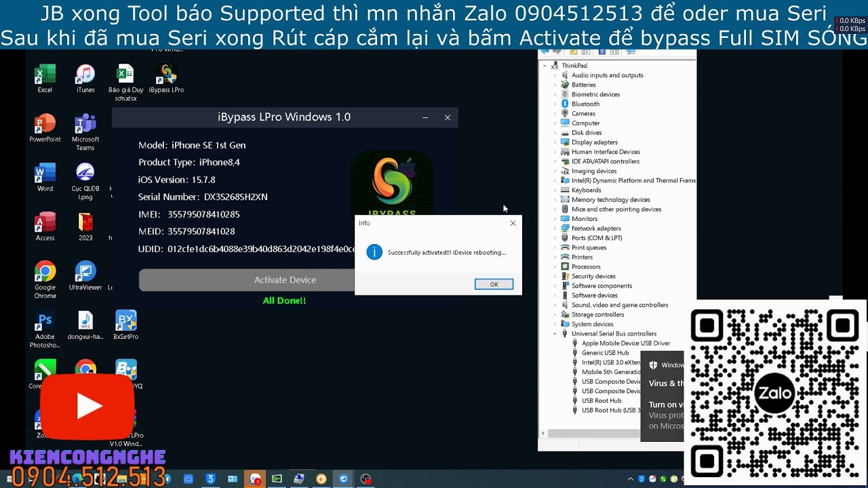Select the Cuc QLDB l.png file icon

coord(85,182)
